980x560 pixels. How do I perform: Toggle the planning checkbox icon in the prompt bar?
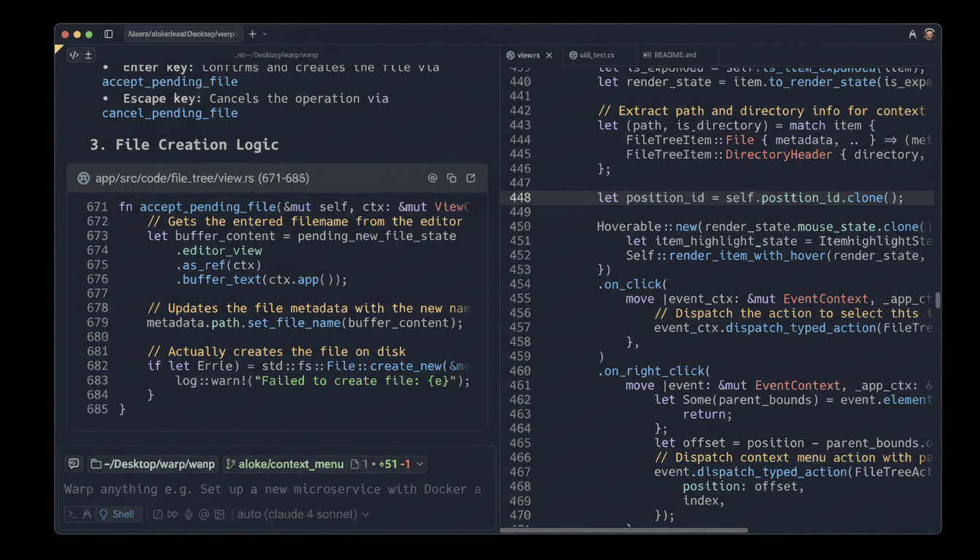tap(157, 514)
